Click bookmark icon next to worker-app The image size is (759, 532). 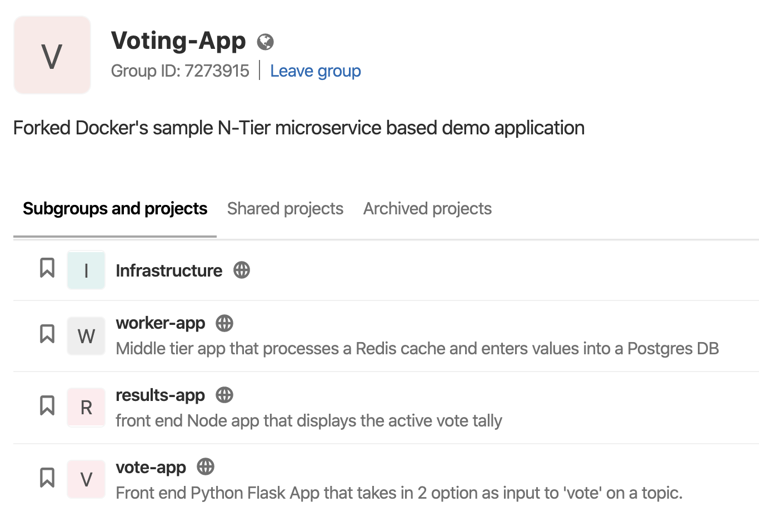47,334
